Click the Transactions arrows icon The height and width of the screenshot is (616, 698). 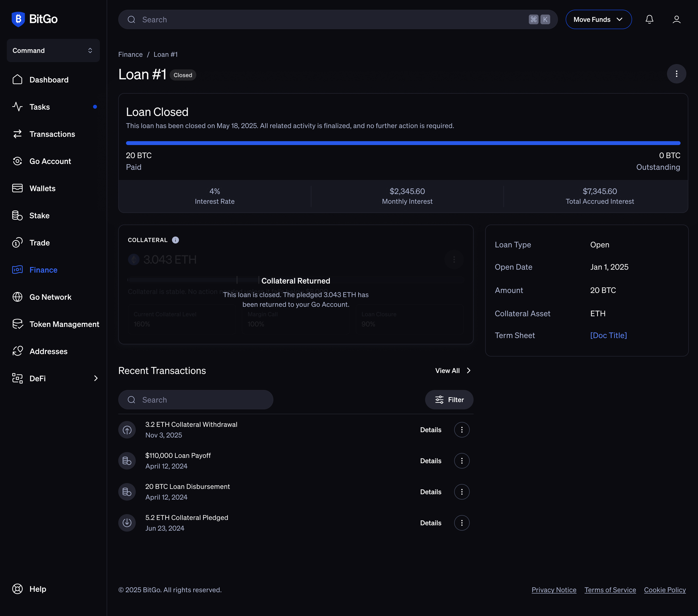[x=17, y=134]
